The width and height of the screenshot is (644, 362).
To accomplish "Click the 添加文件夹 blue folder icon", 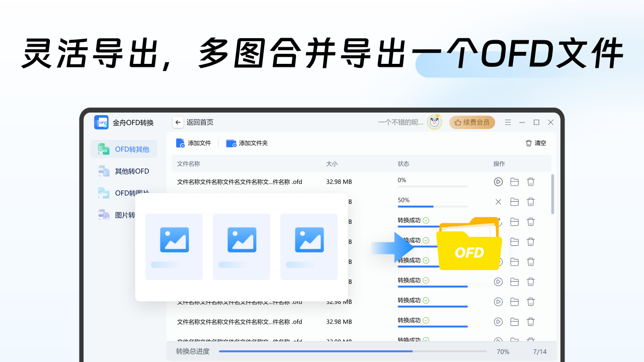I will [x=231, y=143].
